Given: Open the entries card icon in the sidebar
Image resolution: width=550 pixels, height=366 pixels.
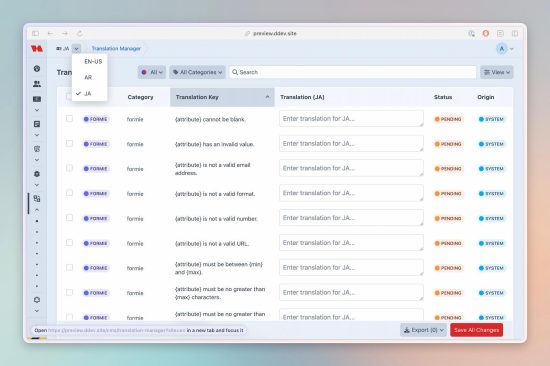Looking at the screenshot, I should (x=36, y=99).
